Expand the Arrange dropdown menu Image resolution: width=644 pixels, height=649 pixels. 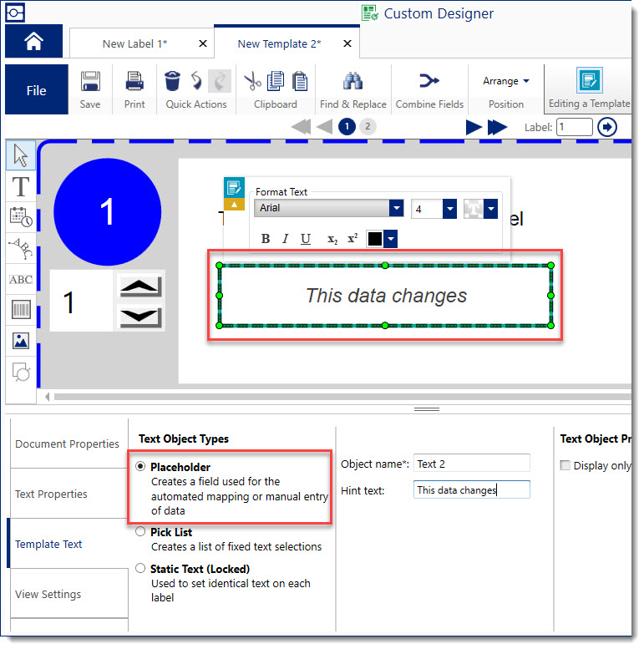pyautogui.click(x=506, y=81)
